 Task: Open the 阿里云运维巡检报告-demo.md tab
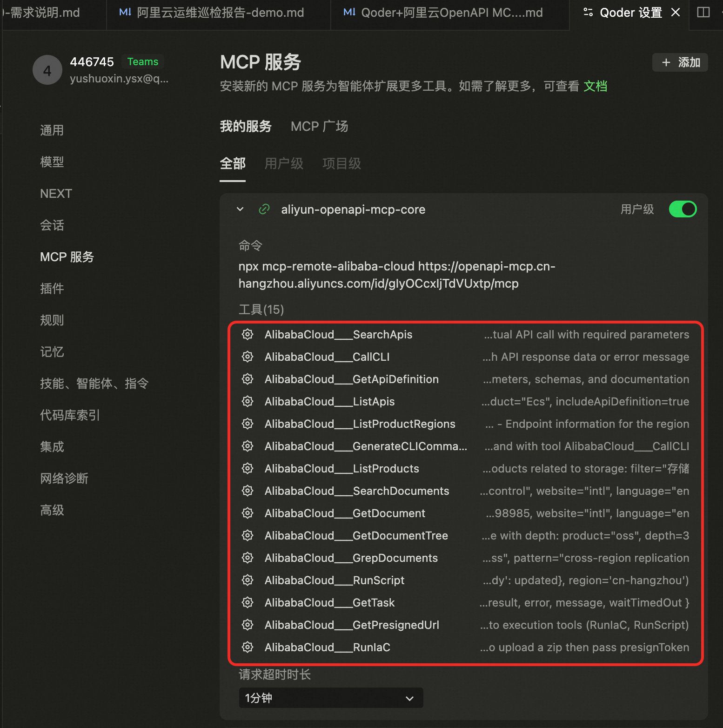pyautogui.click(x=219, y=13)
